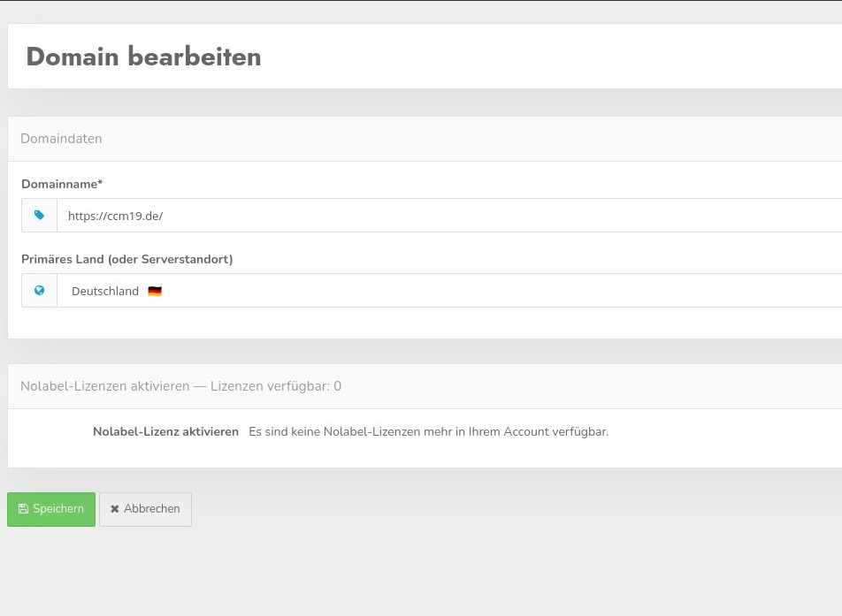This screenshot has height=616, width=842.
Task: Click the tag icon beside the domain name field
Action: pyautogui.click(x=39, y=216)
